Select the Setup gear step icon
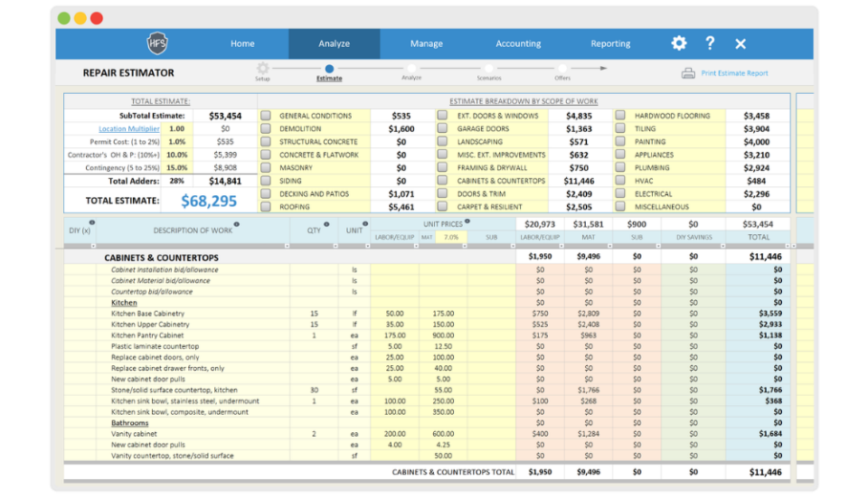 262,68
